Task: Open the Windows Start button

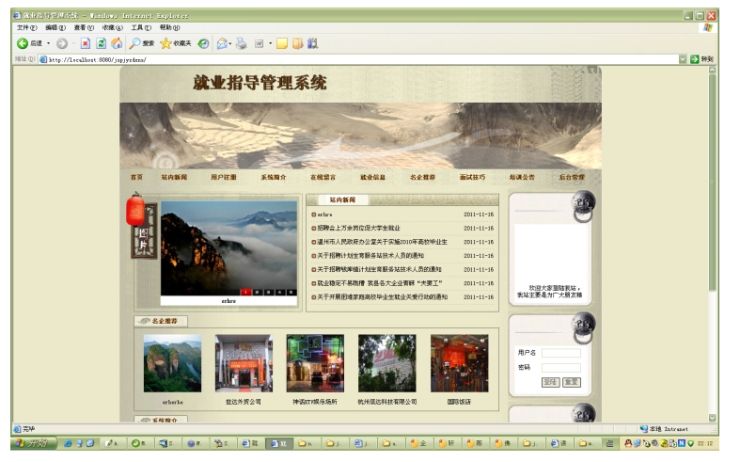Action: [x=34, y=443]
